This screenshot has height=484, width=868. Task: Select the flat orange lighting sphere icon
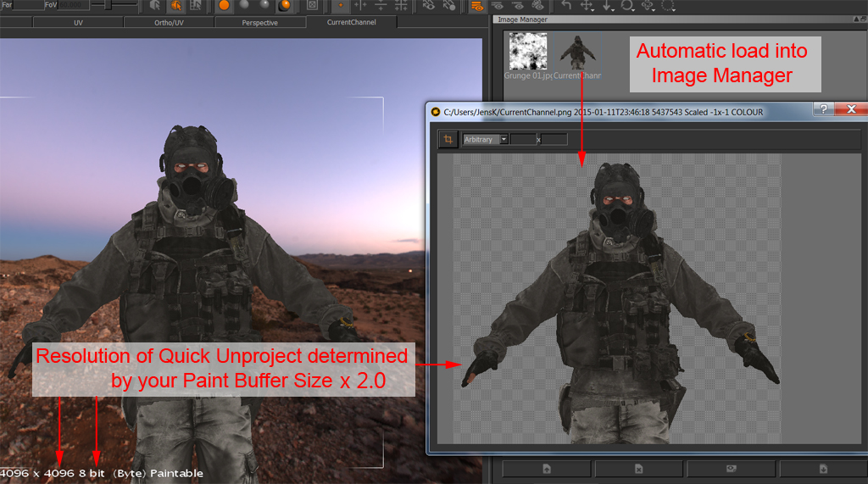point(224,5)
